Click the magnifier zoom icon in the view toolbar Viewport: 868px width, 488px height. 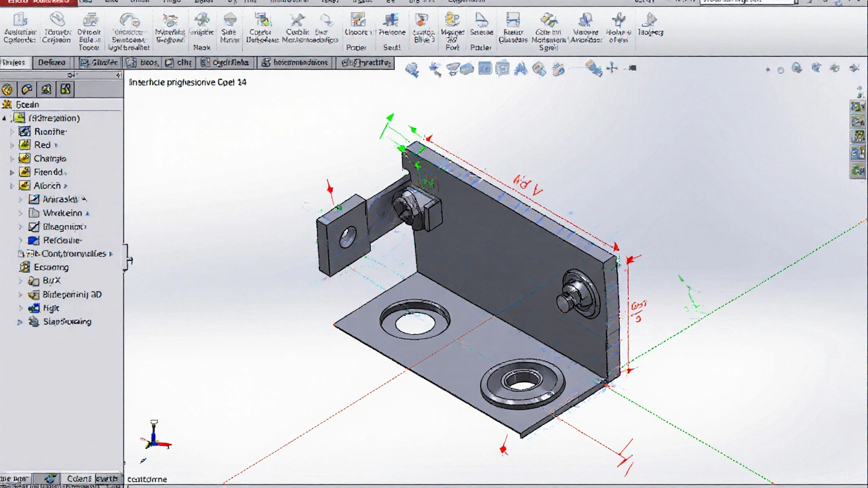point(412,69)
